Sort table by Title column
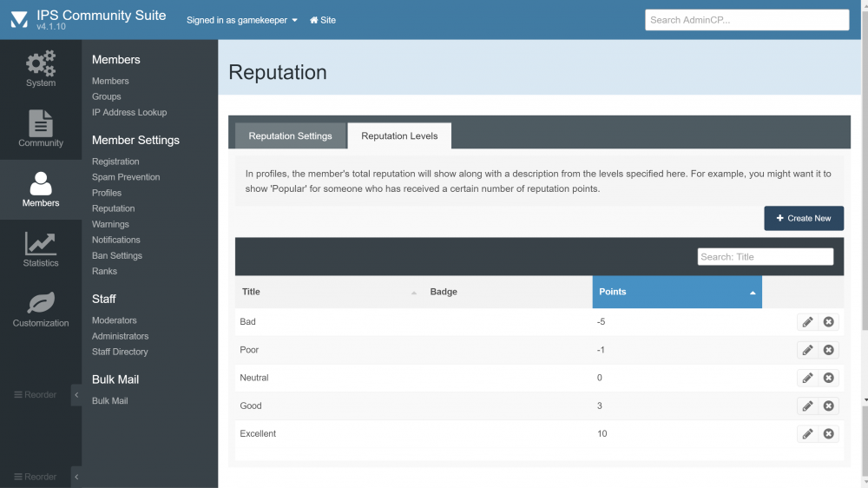 tap(329, 292)
